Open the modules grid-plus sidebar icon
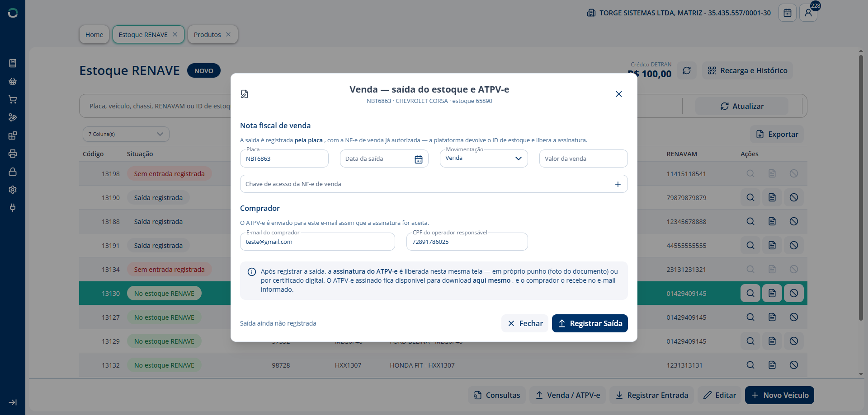Image resolution: width=868 pixels, height=415 pixels. (13, 135)
